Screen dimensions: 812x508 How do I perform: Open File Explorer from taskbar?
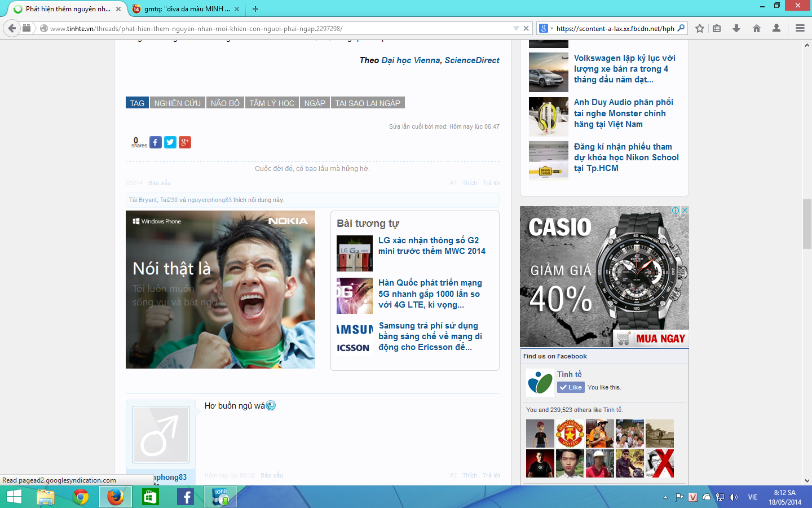coord(46,497)
